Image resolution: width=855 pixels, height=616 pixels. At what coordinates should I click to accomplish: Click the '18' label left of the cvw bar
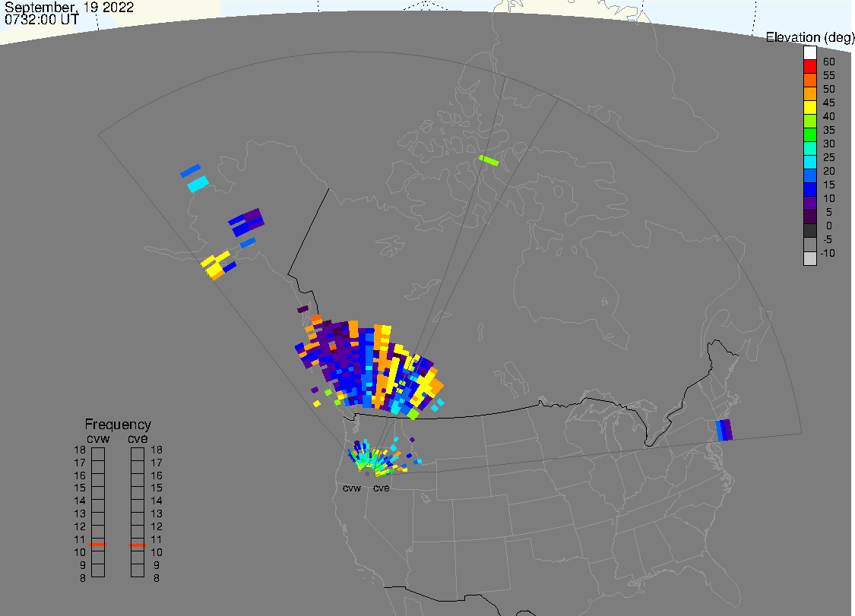pos(80,450)
